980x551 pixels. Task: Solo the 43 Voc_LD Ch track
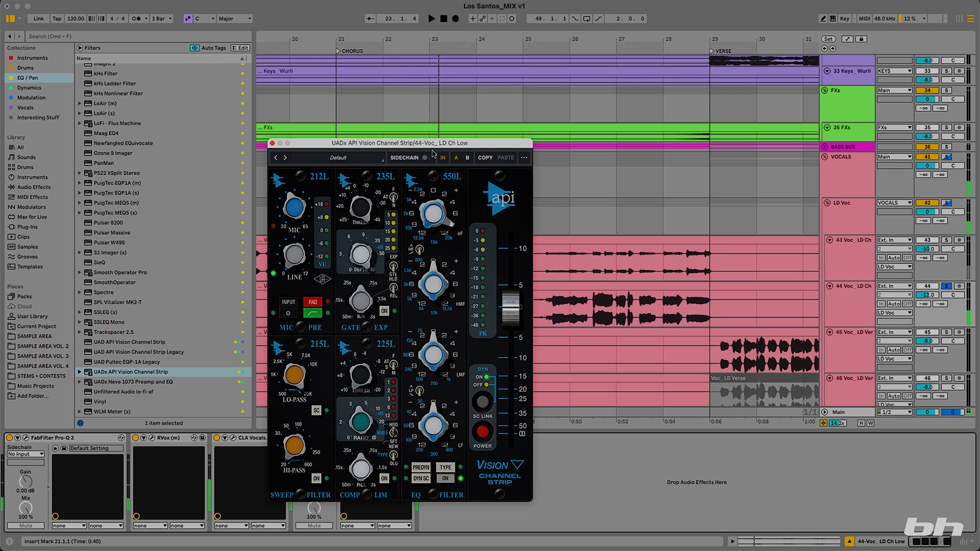(x=946, y=240)
